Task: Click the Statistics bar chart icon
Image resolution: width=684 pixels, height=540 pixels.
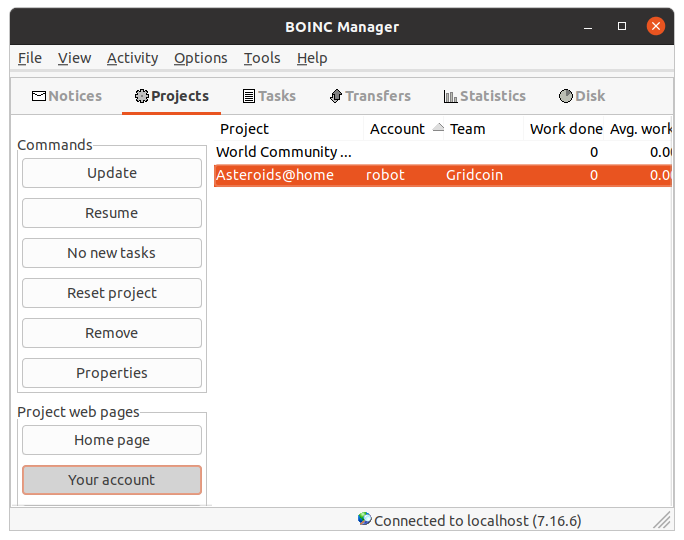Action: [x=450, y=96]
